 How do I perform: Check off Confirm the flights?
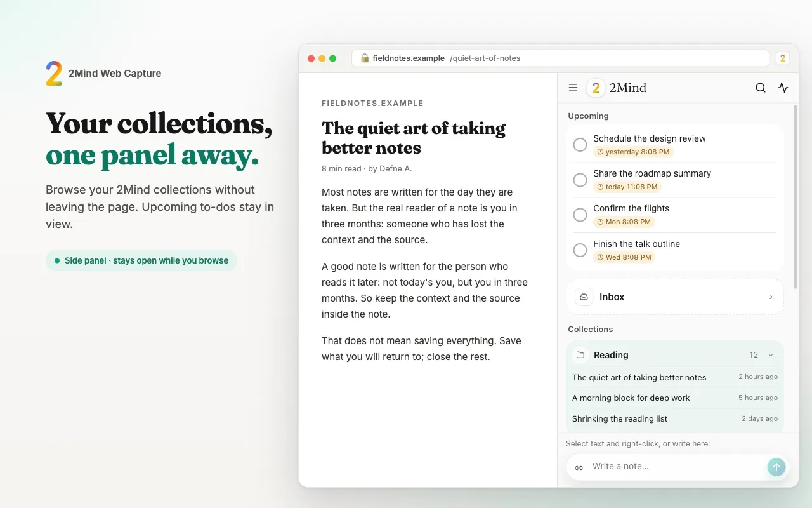[x=580, y=215]
